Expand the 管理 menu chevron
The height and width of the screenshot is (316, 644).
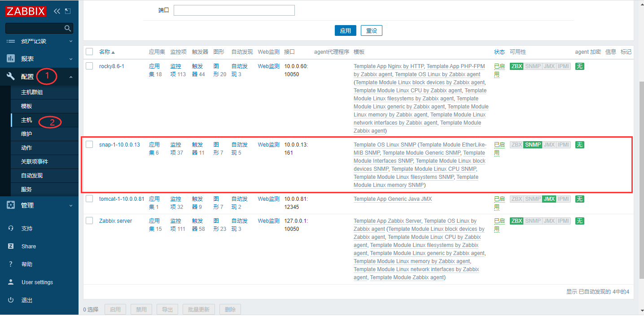coord(70,205)
